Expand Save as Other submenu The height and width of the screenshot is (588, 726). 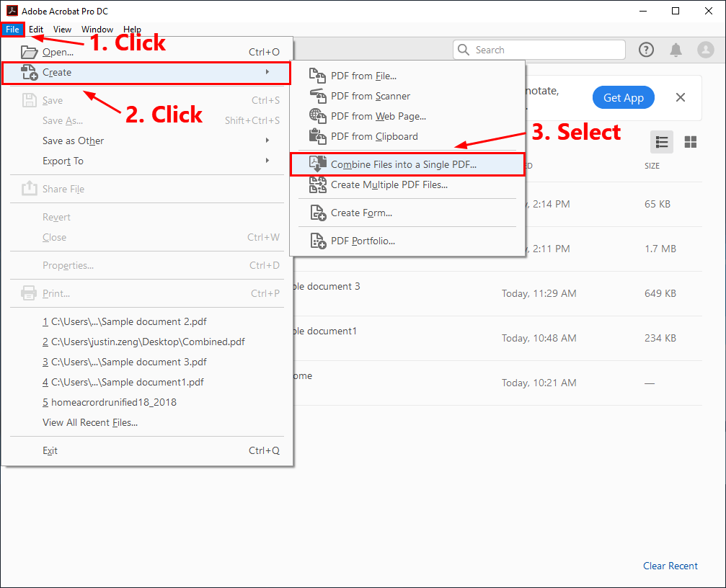pos(267,141)
